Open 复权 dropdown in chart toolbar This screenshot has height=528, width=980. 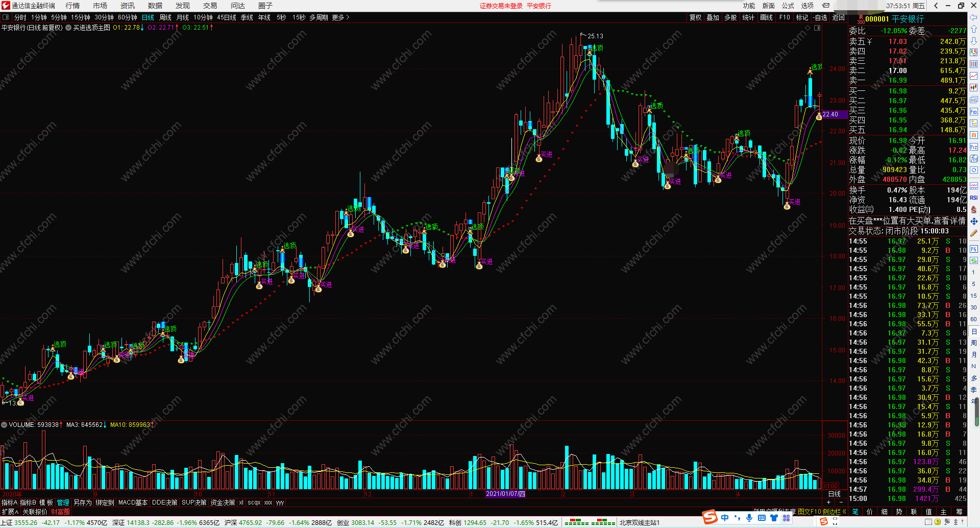[696, 17]
